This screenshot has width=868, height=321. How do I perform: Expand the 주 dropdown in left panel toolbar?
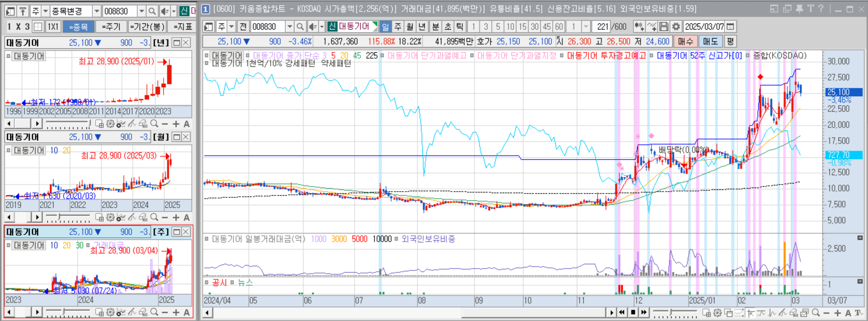pyautogui.click(x=45, y=11)
